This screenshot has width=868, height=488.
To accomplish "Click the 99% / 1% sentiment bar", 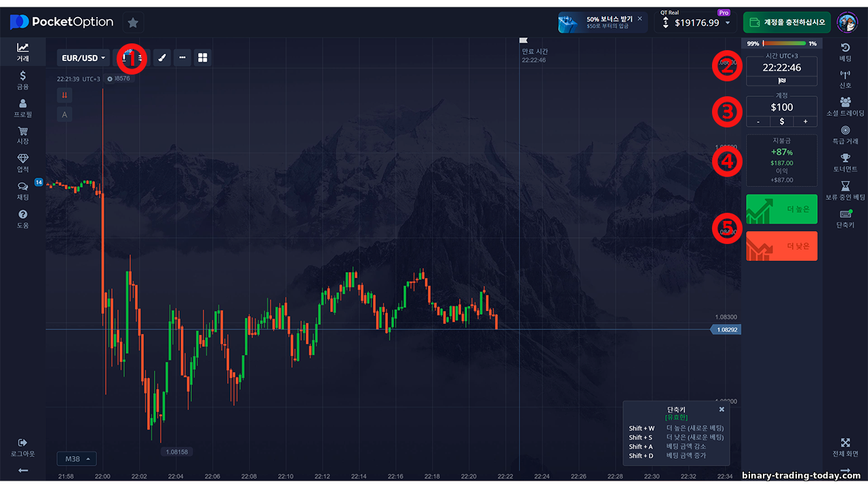I will click(781, 43).
